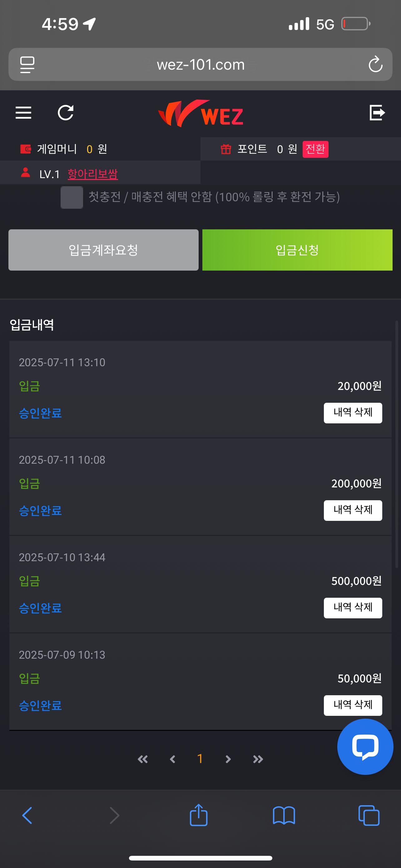
Task: Tap the logout icon in header
Action: tap(377, 112)
